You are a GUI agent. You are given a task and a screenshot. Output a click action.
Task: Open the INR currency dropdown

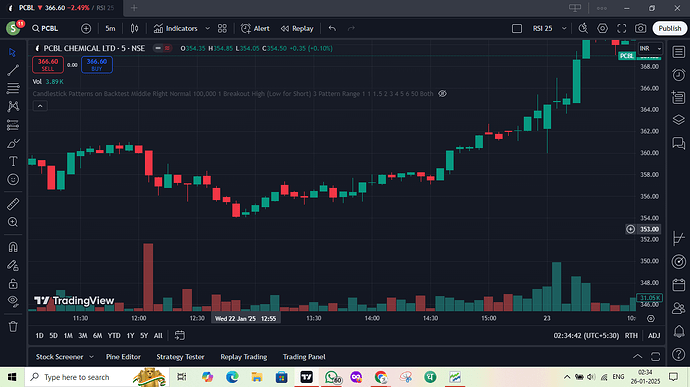pos(650,48)
